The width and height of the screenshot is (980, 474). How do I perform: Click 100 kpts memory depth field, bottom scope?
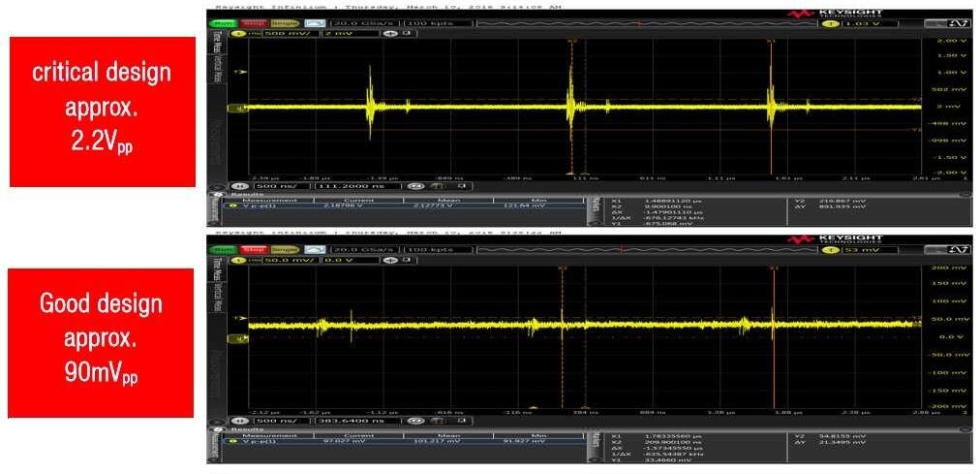click(437, 250)
